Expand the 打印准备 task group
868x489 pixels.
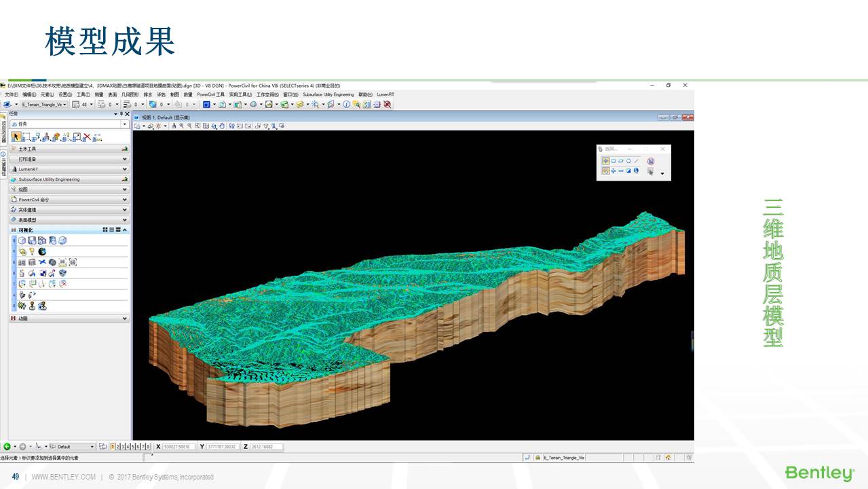pyautogui.click(x=69, y=159)
